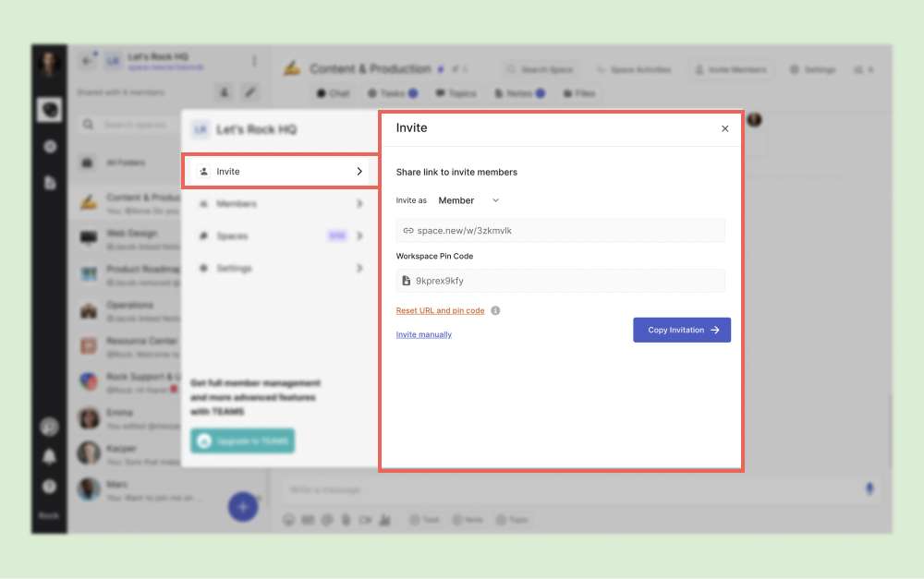Click the document icon in the pin code field
Viewport: 924px width, 579px height.
pos(407,280)
